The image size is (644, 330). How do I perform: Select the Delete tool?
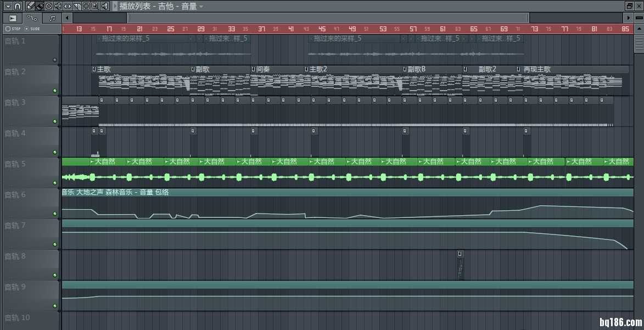tap(49, 6)
